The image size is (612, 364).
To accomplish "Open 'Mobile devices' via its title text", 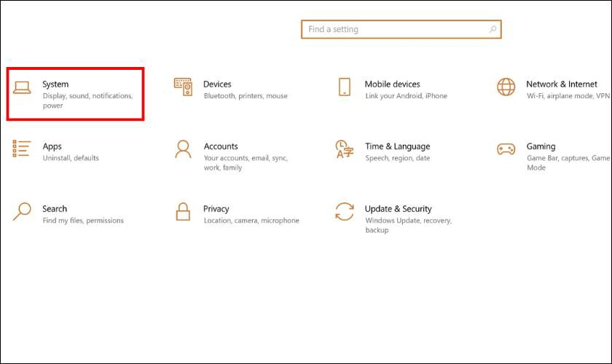I will [392, 84].
